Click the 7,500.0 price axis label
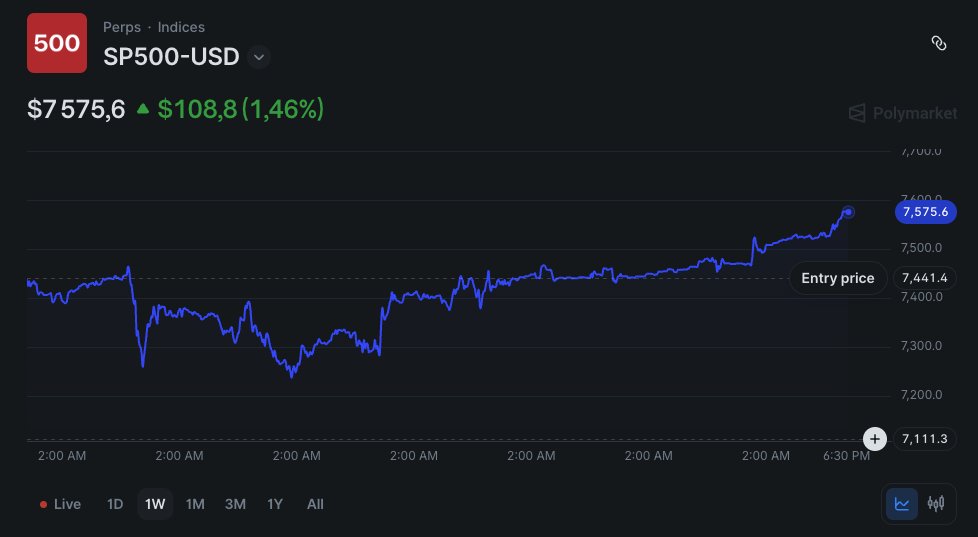Image resolution: width=978 pixels, height=537 pixels. coord(921,248)
